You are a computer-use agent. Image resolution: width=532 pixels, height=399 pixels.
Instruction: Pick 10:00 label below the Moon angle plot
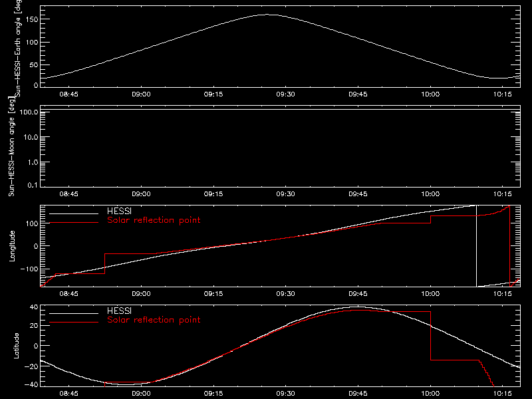point(430,194)
